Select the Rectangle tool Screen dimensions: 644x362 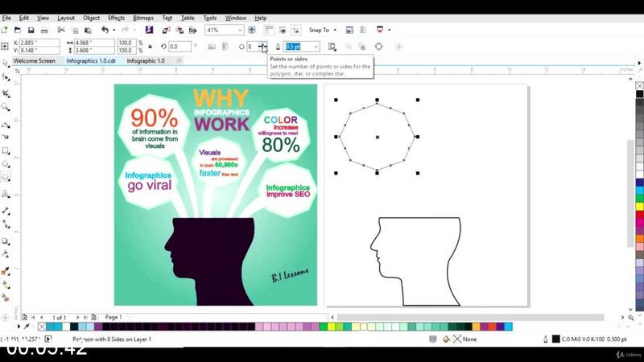click(6, 150)
